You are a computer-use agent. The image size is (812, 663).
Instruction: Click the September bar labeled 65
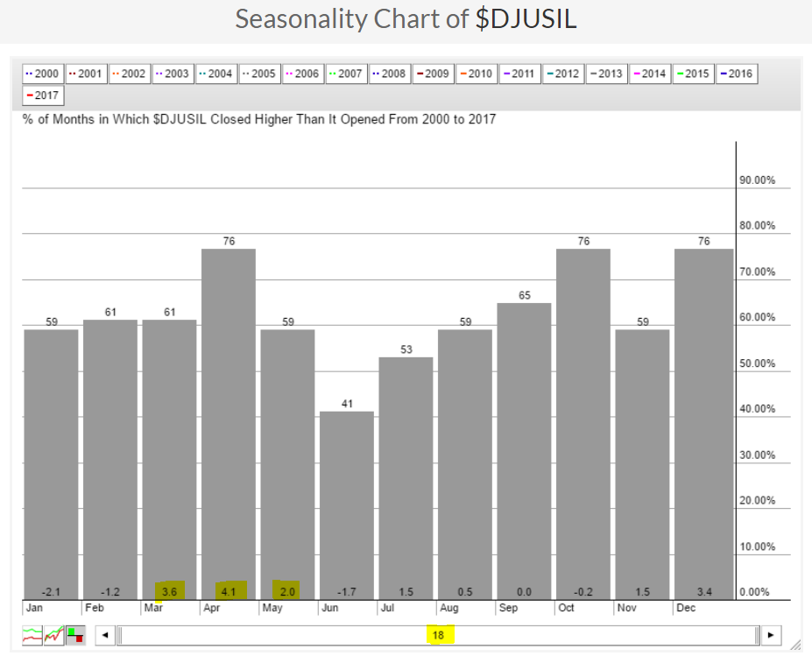pos(524,448)
